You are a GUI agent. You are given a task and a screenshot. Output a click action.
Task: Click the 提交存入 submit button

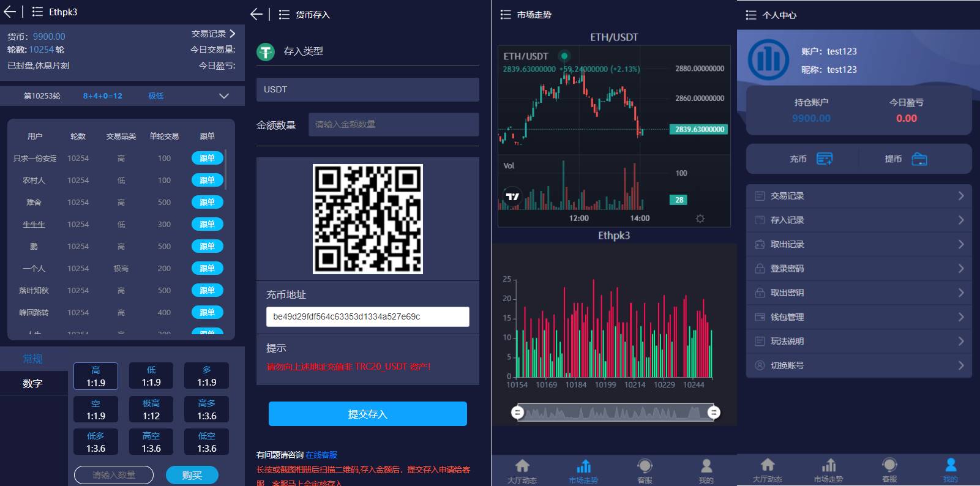click(367, 414)
